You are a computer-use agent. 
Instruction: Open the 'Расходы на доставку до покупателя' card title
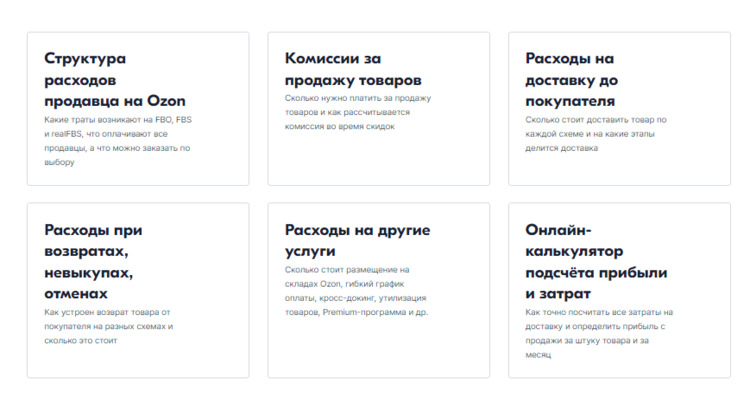click(572, 80)
